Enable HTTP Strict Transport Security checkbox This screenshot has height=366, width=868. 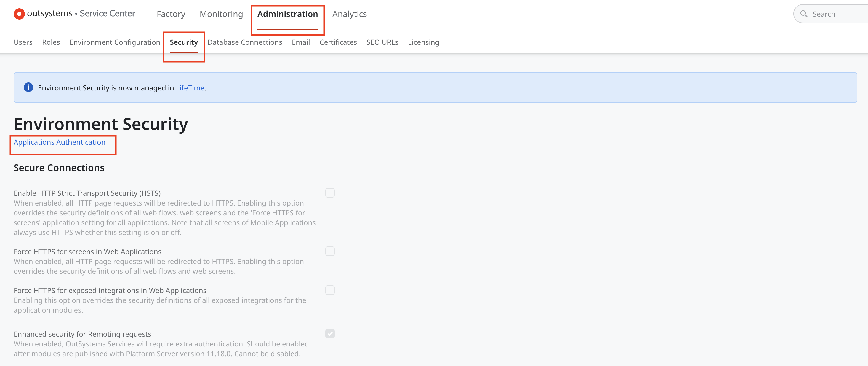[x=329, y=192]
